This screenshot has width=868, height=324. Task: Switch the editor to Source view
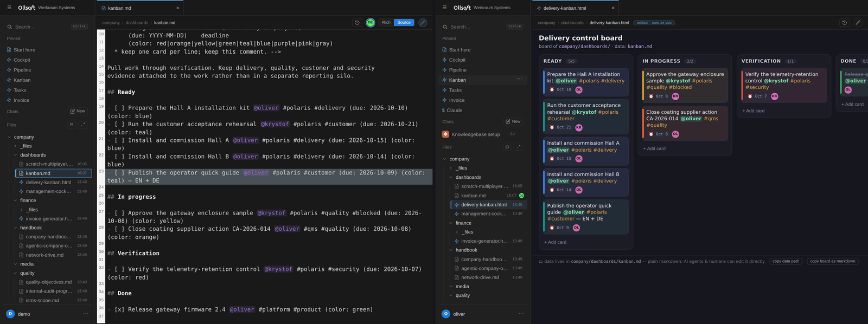click(x=404, y=23)
